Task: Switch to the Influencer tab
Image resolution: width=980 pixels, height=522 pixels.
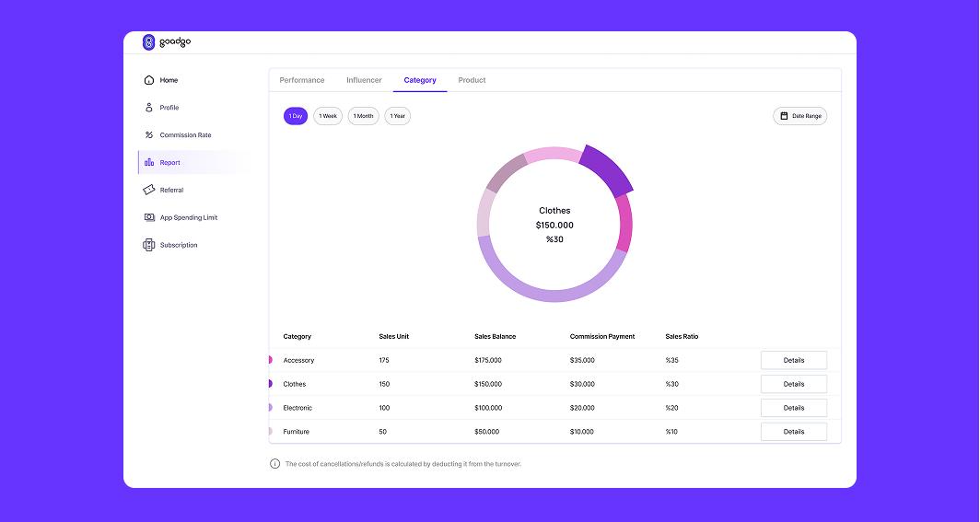Action: 364,80
